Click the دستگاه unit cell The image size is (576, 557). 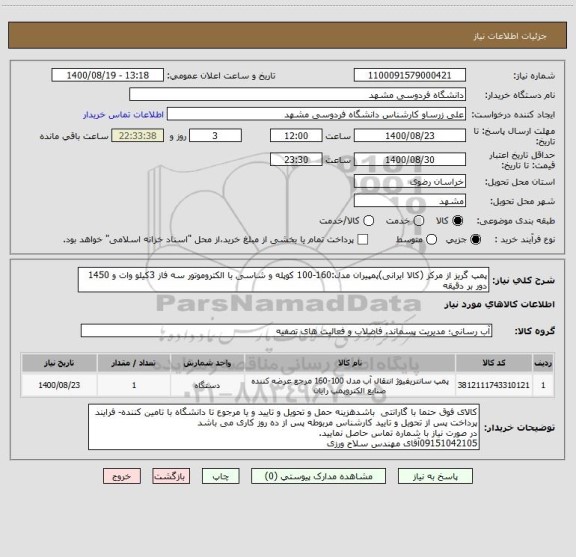(x=207, y=385)
